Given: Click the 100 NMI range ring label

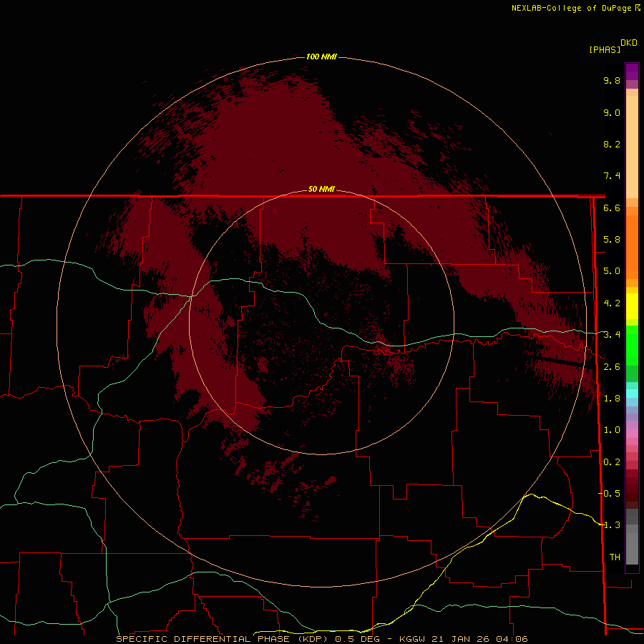Looking at the screenshot, I should point(321,57).
